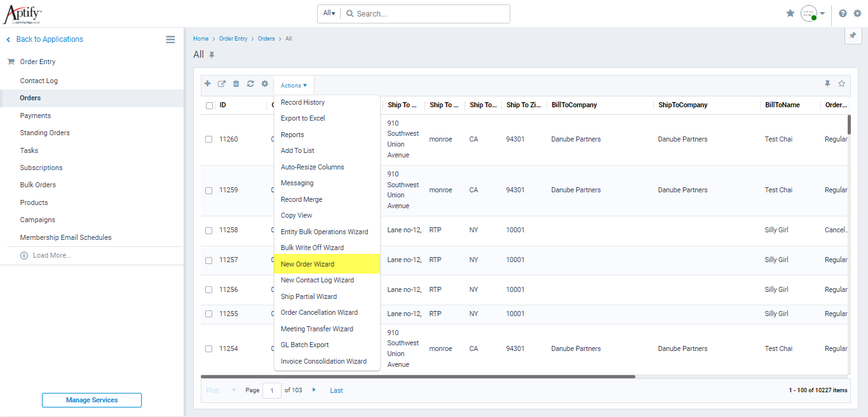Mark view as favorite with toolbar star
Viewport: 868px width, 417px height.
pos(842,84)
